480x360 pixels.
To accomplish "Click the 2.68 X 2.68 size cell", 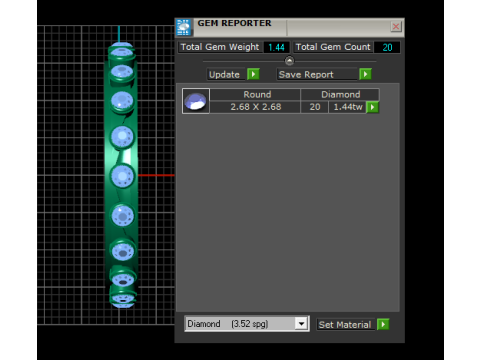I will point(256,107).
